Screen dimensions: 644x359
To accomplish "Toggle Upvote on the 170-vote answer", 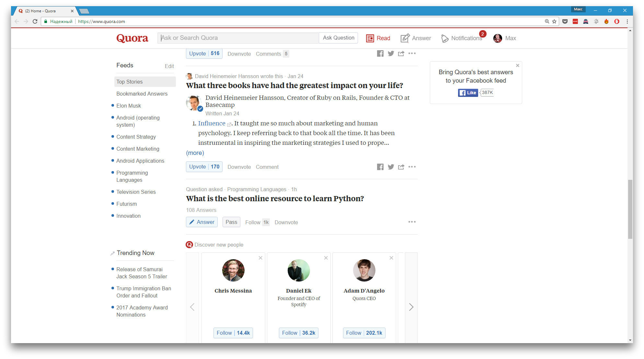I will (204, 167).
